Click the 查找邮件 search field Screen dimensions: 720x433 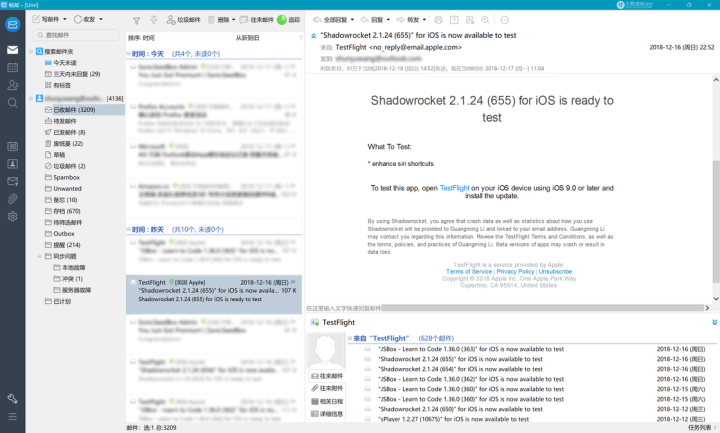(76, 35)
